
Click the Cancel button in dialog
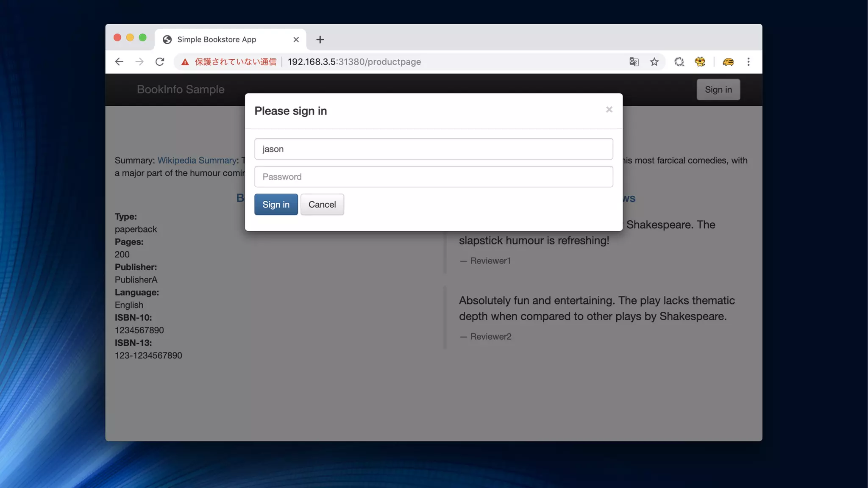322,205
